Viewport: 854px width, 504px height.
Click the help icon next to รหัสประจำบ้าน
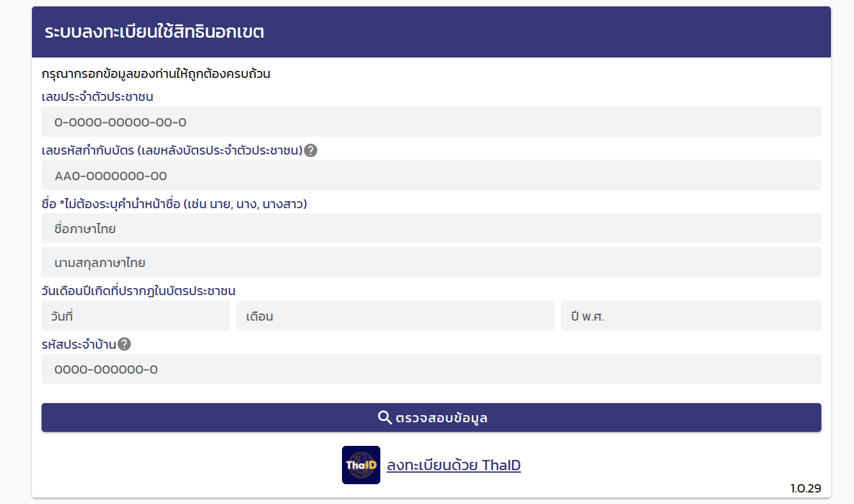point(125,344)
